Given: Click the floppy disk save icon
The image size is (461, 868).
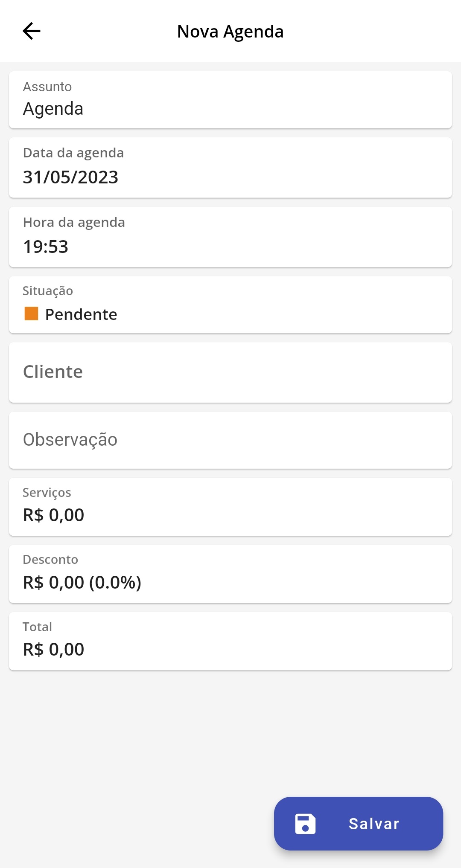Looking at the screenshot, I should click(x=305, y=824).
